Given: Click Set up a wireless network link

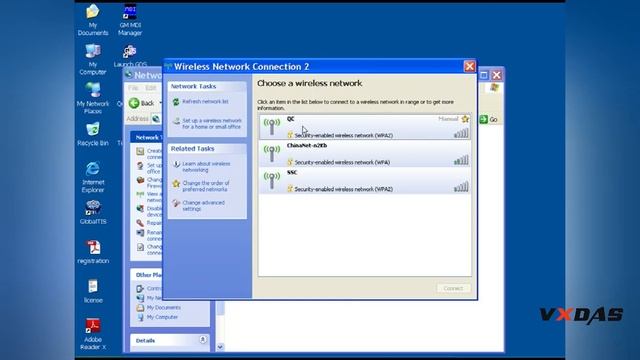Looking at the screenshot, I should [x=211, y=124].
